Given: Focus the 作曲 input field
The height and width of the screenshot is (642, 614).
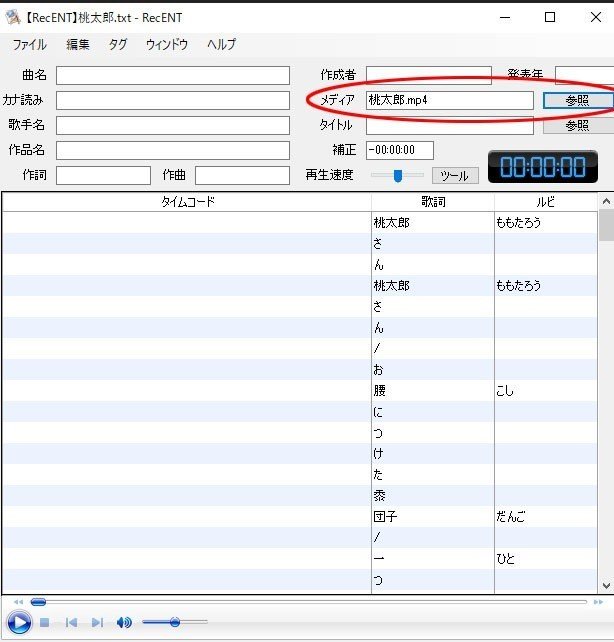Looking at the screenshot, I should pyautogui.click(x=242, y=176).
